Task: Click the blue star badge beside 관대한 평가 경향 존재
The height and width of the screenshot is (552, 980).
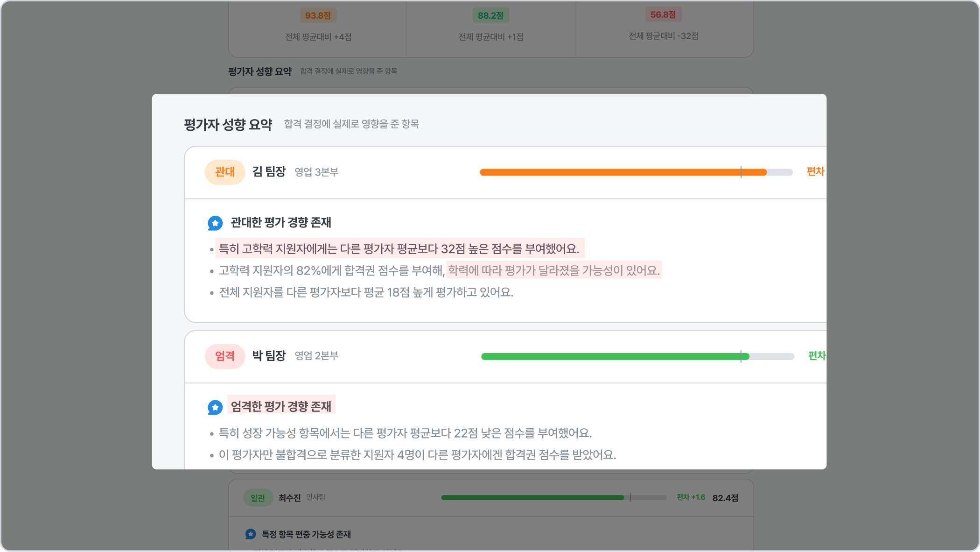Action: [215, 223]
